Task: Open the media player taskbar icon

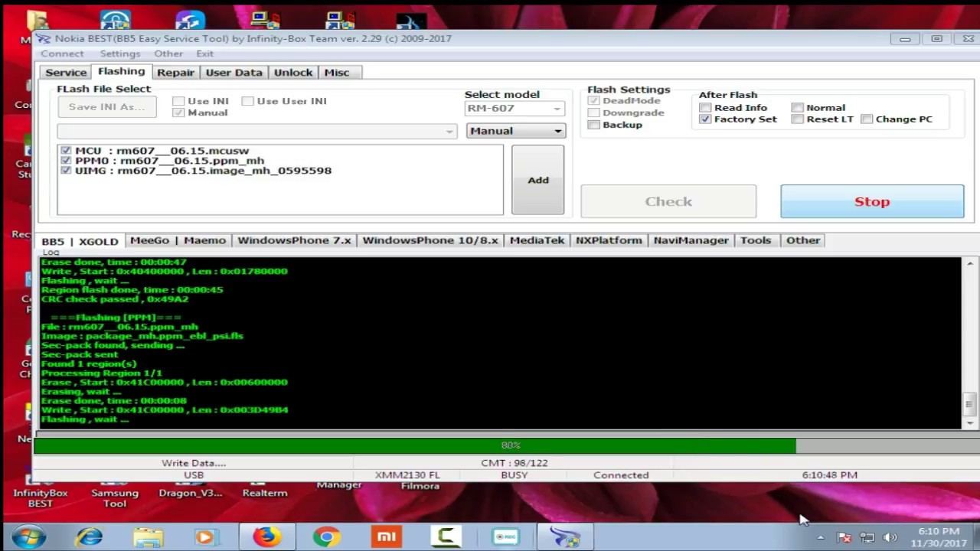Action: (x=206, y=537)
